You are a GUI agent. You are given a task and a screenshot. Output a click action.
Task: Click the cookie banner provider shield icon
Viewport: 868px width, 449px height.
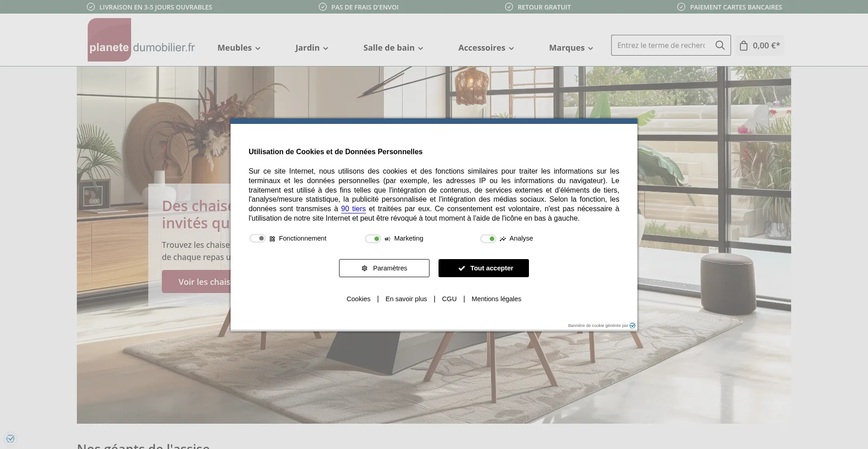click(632, 326)
